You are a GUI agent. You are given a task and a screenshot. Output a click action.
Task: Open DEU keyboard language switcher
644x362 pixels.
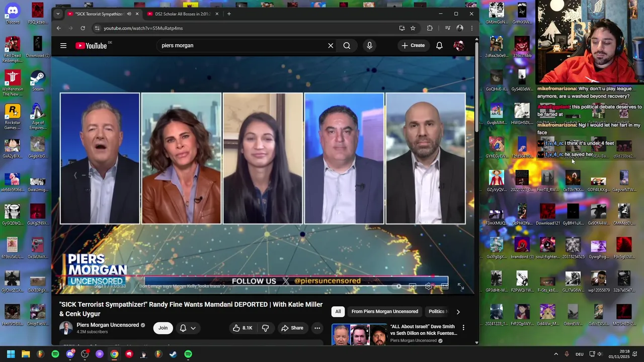click(580, 354)
